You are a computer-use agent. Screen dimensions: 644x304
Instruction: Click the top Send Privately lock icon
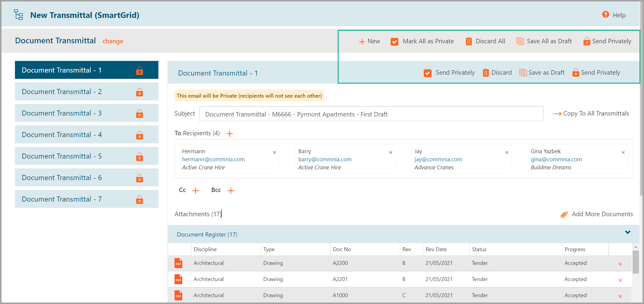587,41
